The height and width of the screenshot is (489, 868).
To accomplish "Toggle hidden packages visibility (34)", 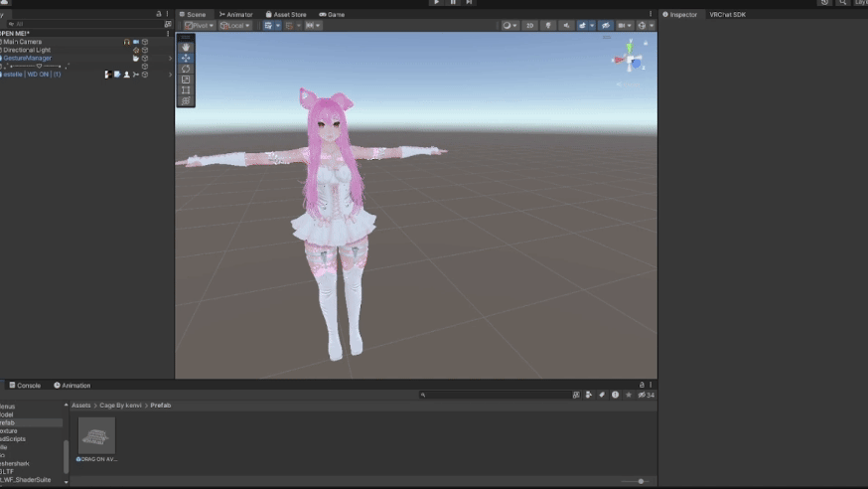I will pos(646,395).
